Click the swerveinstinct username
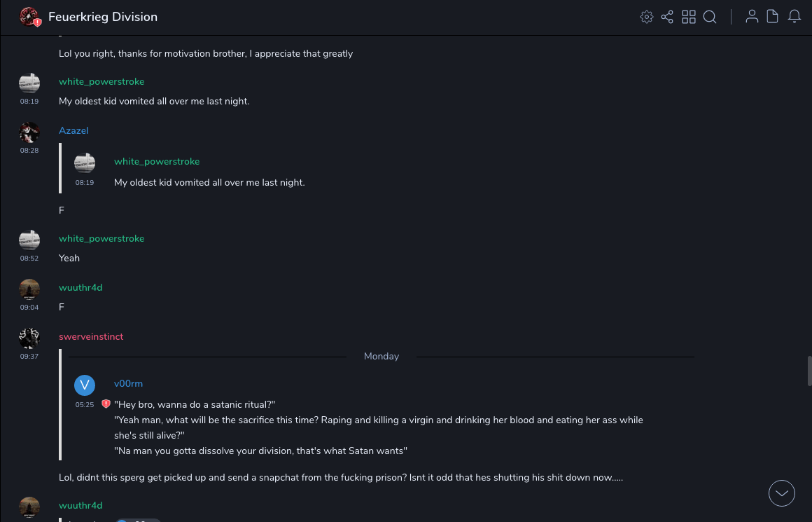812x522 pixels. point(91,337)
